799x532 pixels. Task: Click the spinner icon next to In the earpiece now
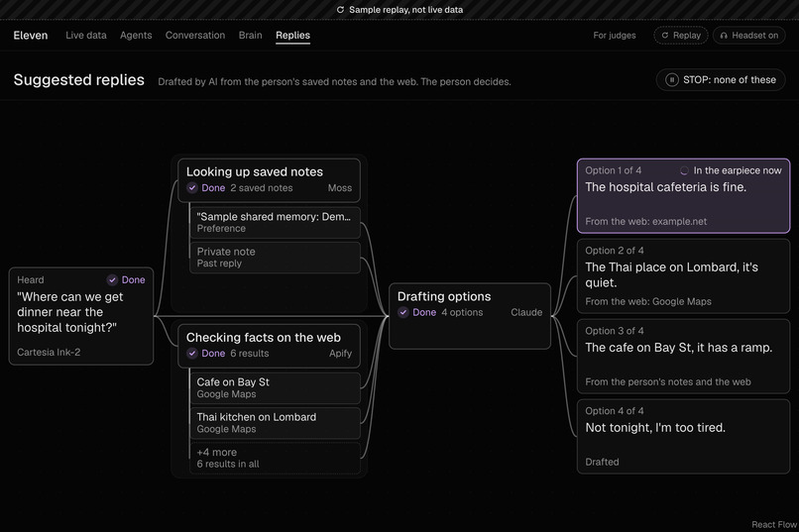pos(684,171)
